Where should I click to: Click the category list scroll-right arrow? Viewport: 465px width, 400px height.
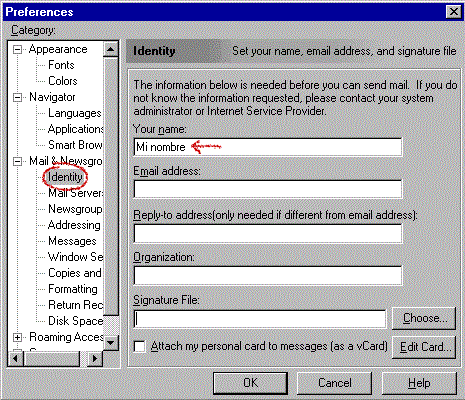95,359
